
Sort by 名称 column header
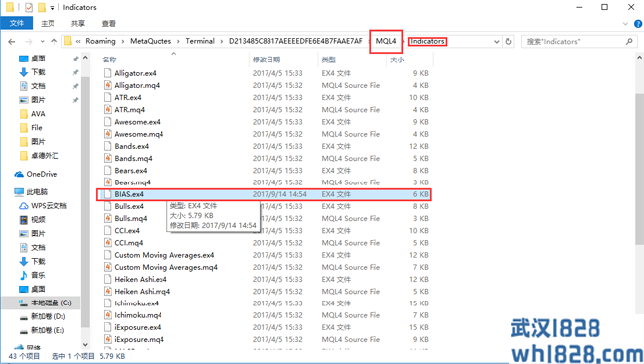pyautogui.click(x=109, y=60)
